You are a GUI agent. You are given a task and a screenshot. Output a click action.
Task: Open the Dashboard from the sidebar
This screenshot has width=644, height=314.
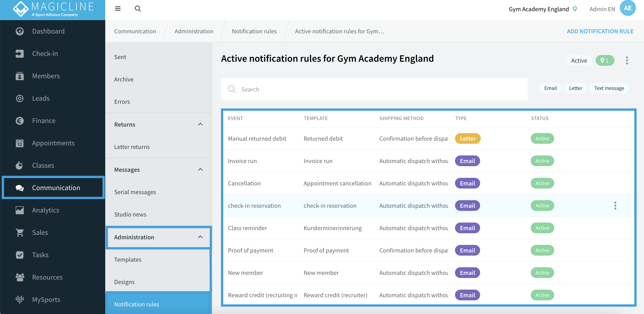click(x=48, y=31)
